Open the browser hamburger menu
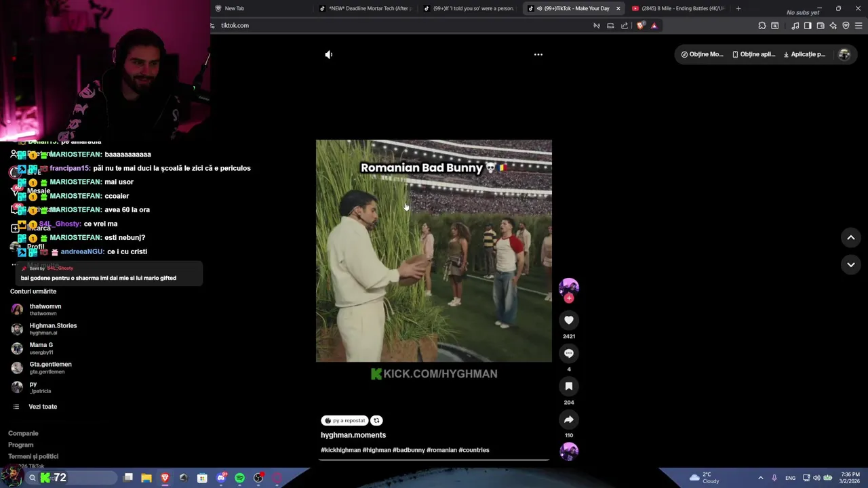This screenshot has height=488, width=868. pyautogui.click(x=859, y=26)
